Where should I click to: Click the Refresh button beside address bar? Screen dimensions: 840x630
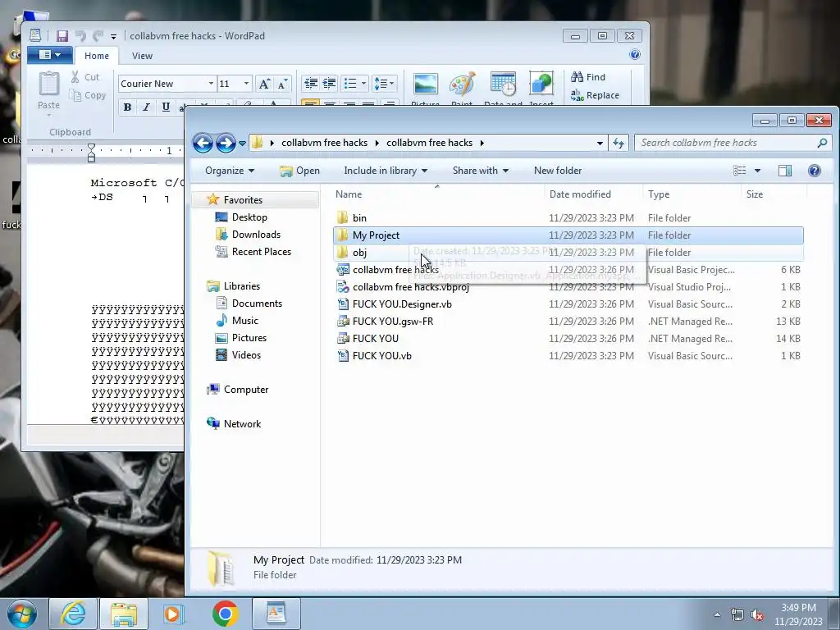pyautogui.click(x=619, y=143)
